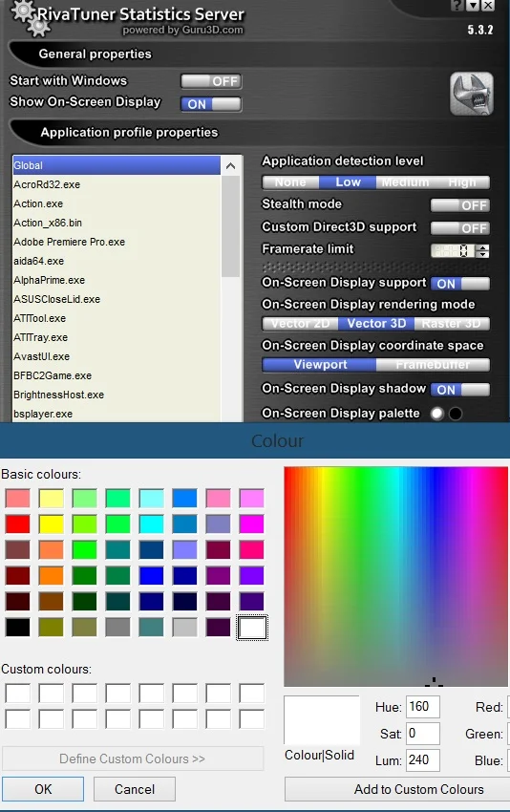Click the Colour|Solid preview box
The width and height of the screenshot is (510, 812).
point(322,720)
